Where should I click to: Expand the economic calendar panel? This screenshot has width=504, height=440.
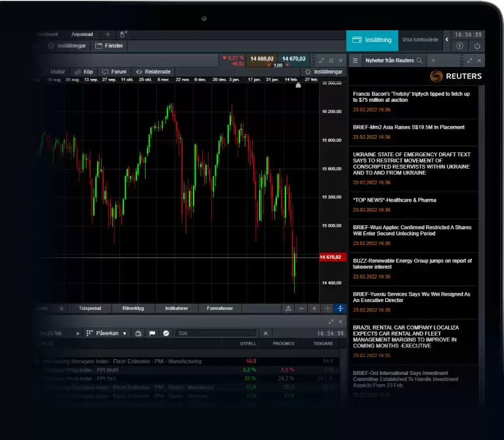click(331, 322)
